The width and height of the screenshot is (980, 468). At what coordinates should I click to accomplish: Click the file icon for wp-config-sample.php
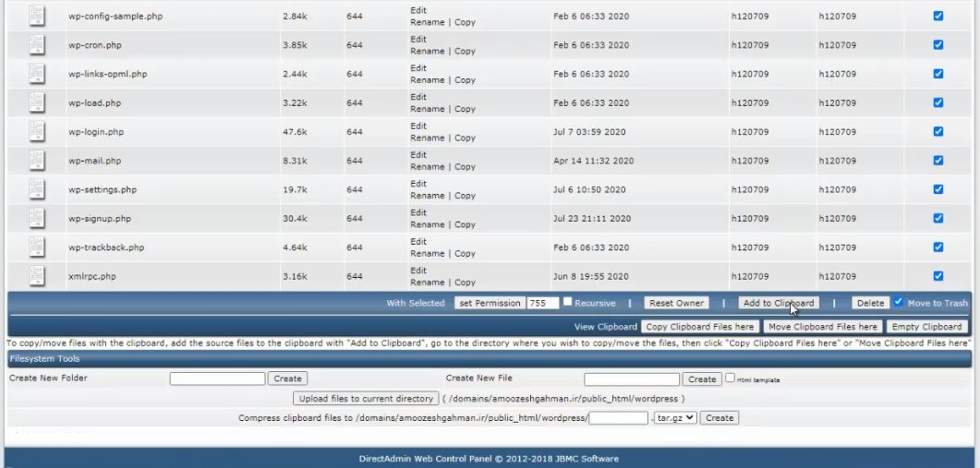coord(37,15)
